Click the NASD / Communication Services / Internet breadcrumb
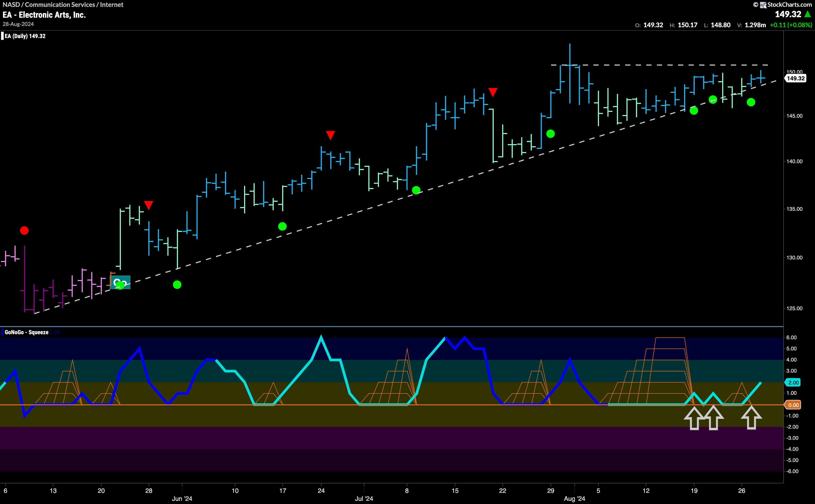This screenshot has width=815, height=504. click(63, 5)
